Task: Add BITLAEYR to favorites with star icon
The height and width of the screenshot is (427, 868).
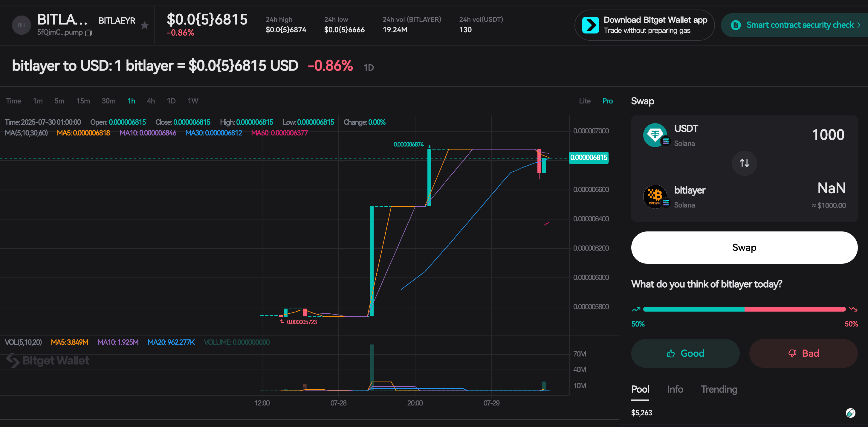Action: (145, 25)
